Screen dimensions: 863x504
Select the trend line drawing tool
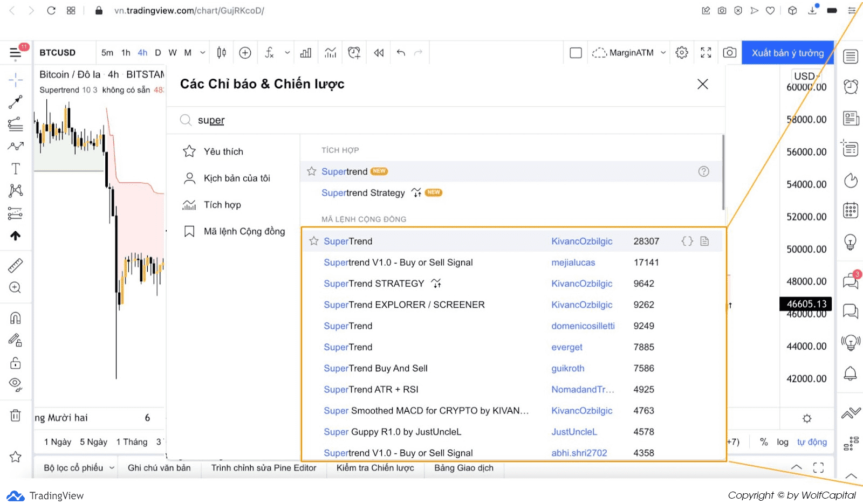point(16,102)
